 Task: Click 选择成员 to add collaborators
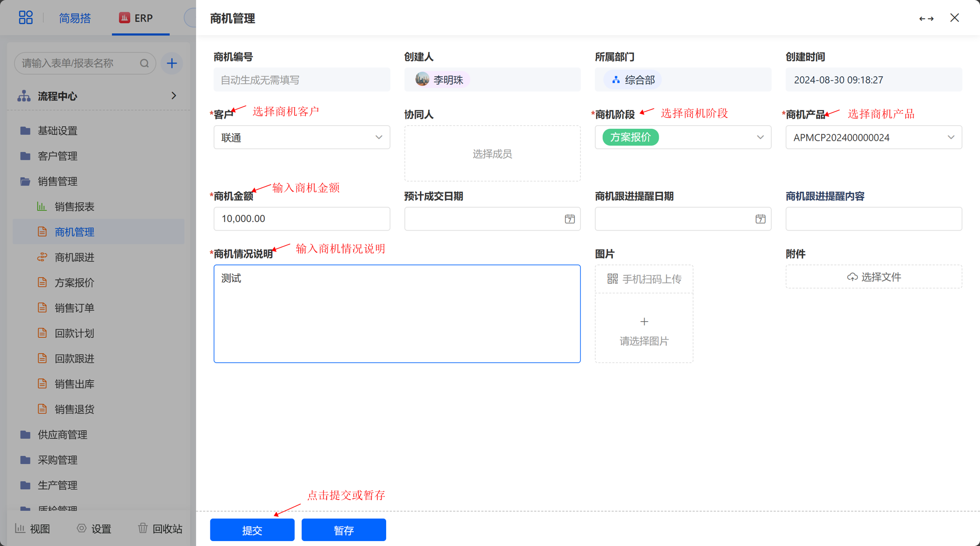coord(492,154)
